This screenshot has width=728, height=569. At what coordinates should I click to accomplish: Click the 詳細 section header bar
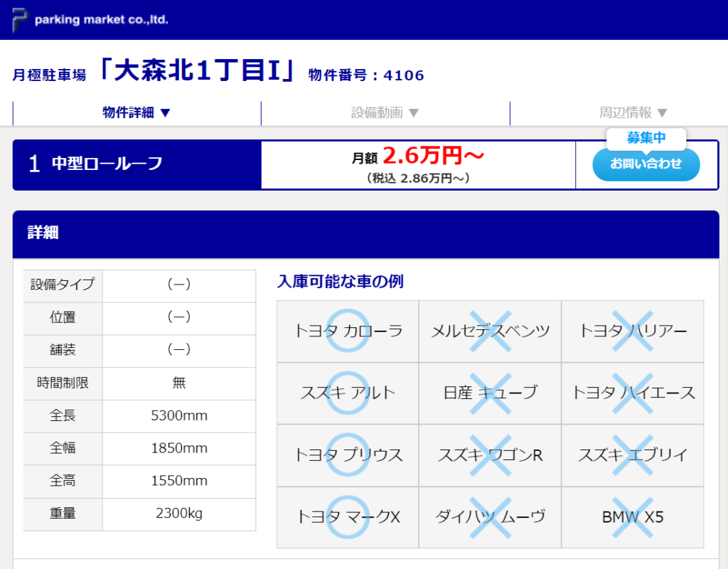point(365,233)
